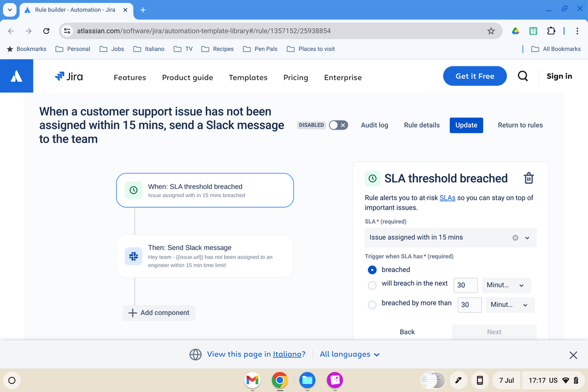Open the 'breached by more than' unit dropdown
Image resolution: width=588 pixels, height=392 pixels.
click(x=510, y=305)
